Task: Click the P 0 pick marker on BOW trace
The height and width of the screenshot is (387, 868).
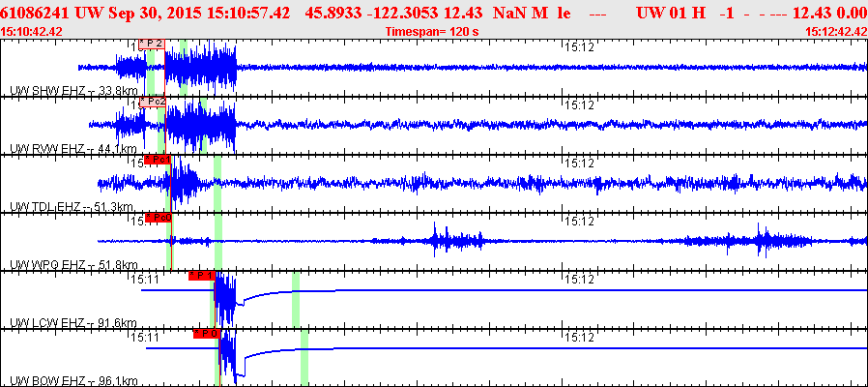Action: click(x=206, y=334)
